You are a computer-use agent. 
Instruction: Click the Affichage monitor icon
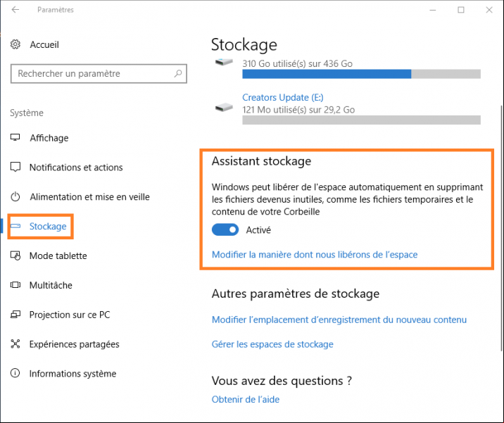[x=15, y=137]
